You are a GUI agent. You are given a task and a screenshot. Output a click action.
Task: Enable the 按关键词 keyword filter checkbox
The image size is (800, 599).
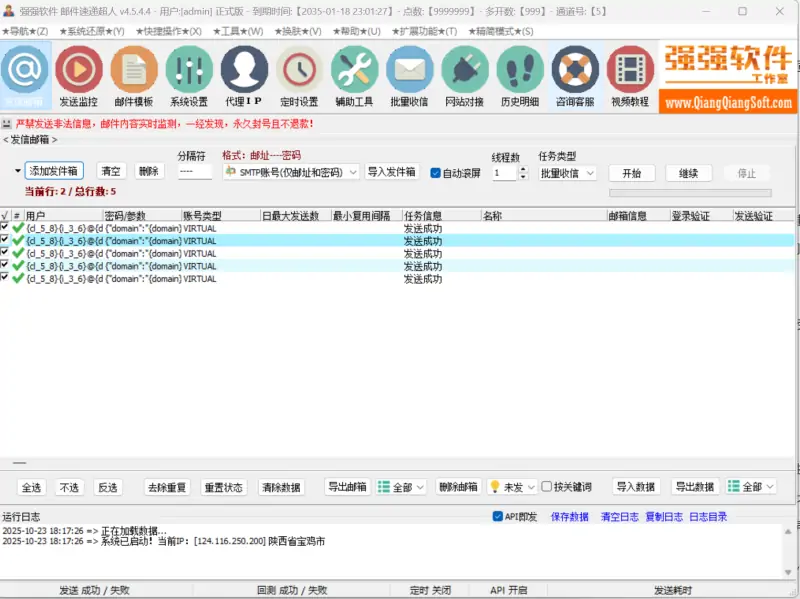pyautogui.click(x=547, y=487)
